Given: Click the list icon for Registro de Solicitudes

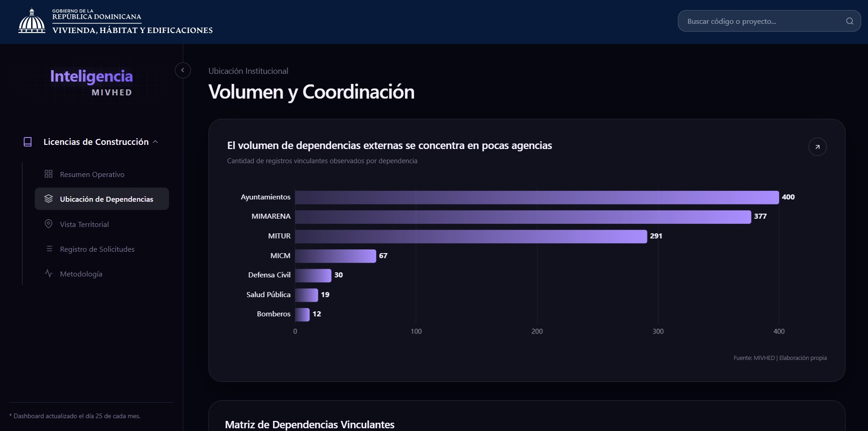Looking at the screenshot, I should pos(49,249).
